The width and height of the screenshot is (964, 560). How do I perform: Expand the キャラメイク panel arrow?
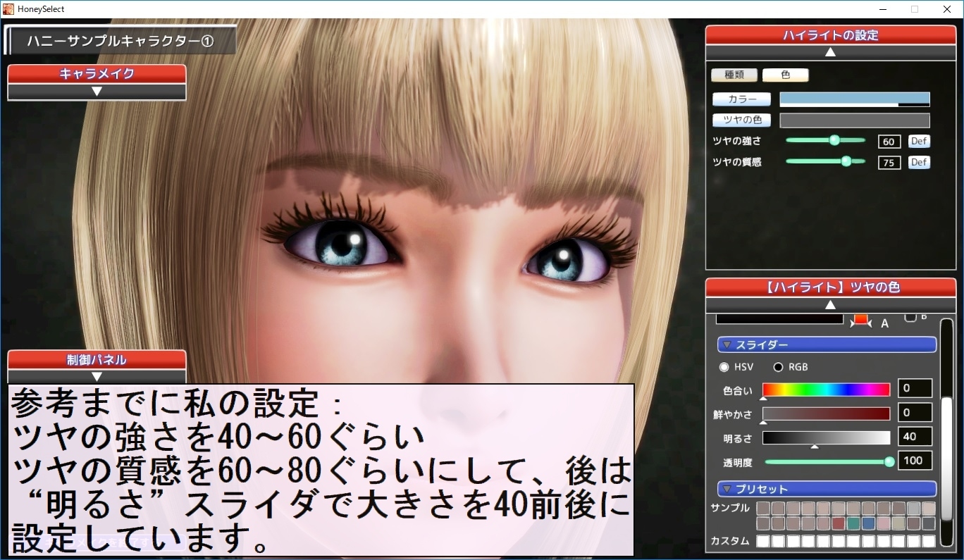(x=97, y=92)
